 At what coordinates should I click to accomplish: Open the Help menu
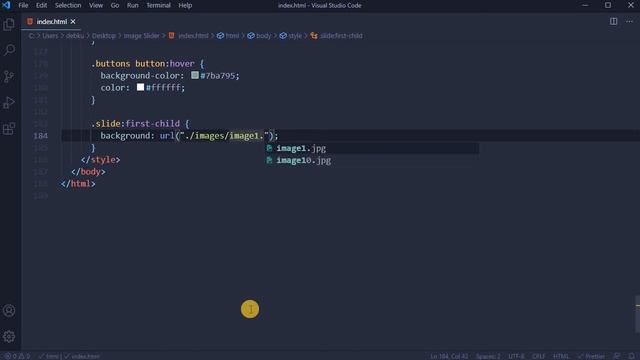(x=185, y=5)
